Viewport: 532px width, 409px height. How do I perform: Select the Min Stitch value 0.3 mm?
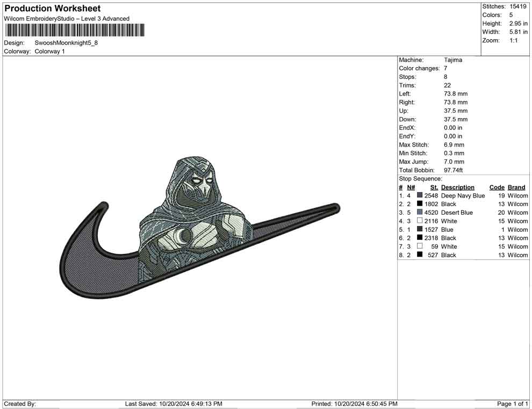tap(454, 153)
